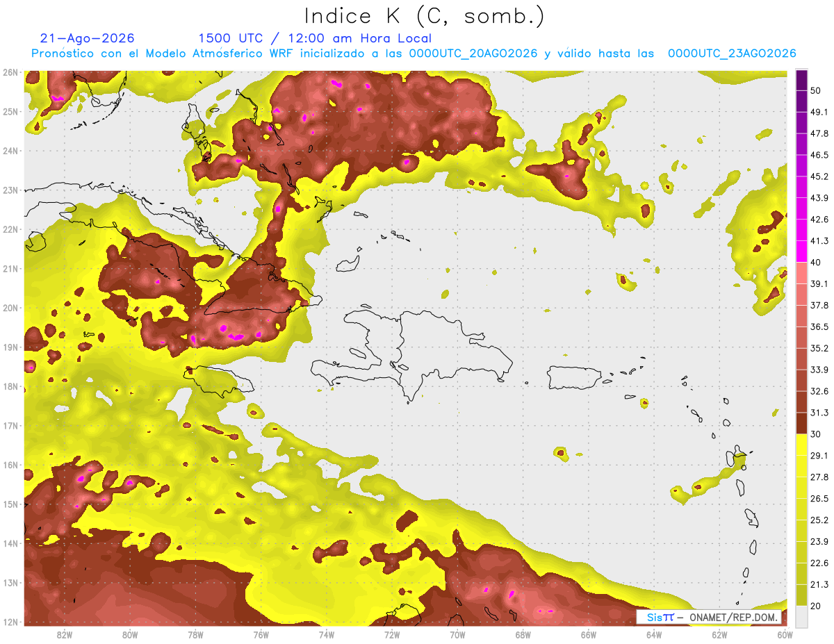
Task: Click the longitude label '74W'
Action: (327, 634)
